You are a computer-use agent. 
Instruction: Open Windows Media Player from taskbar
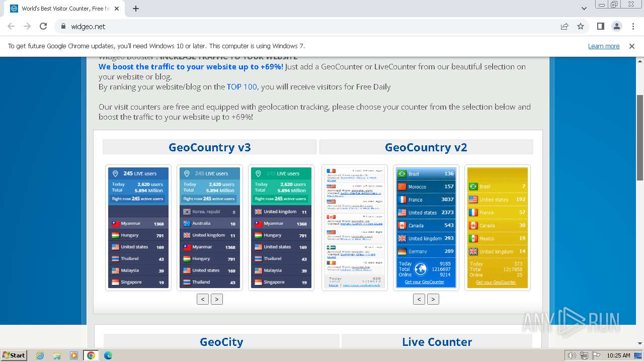pyautogui.click(x=74, y=355)
